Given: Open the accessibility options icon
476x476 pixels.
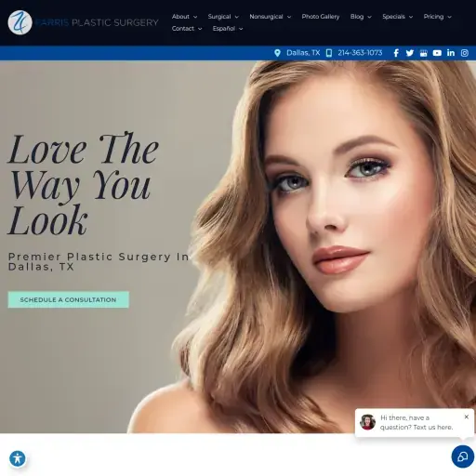Looking at the screenshot, I should point(18,458).
